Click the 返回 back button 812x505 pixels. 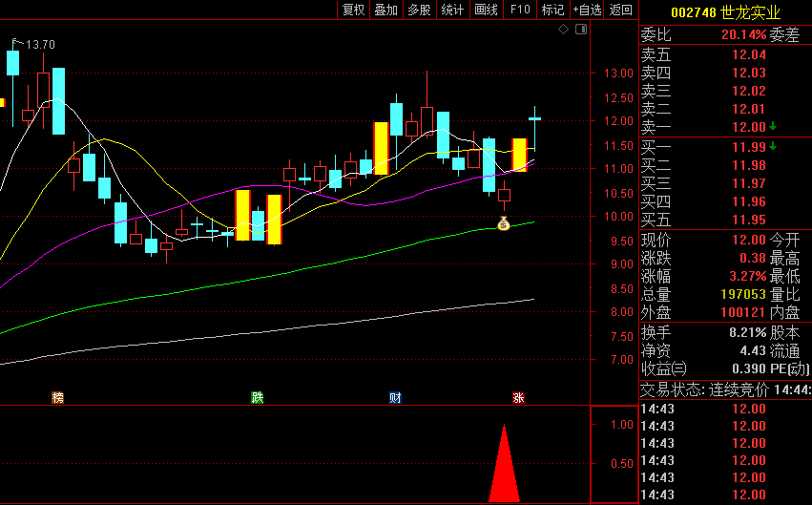point(621,10)
